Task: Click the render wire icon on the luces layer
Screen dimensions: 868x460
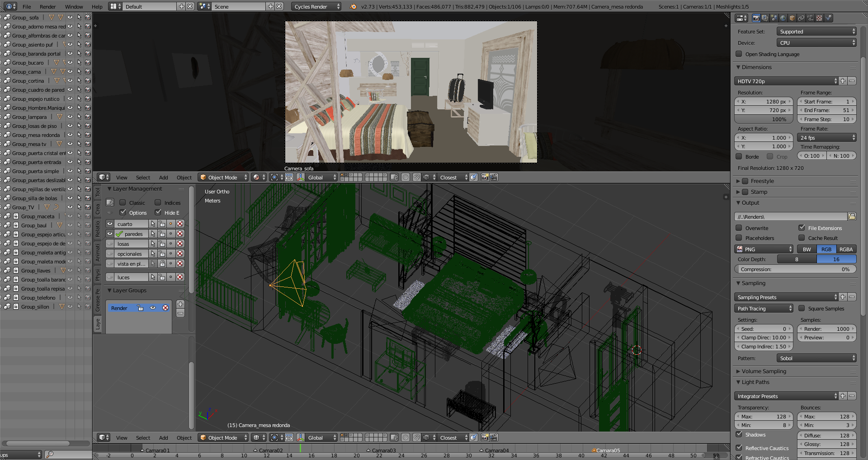Action: click(x=180, y=277)
